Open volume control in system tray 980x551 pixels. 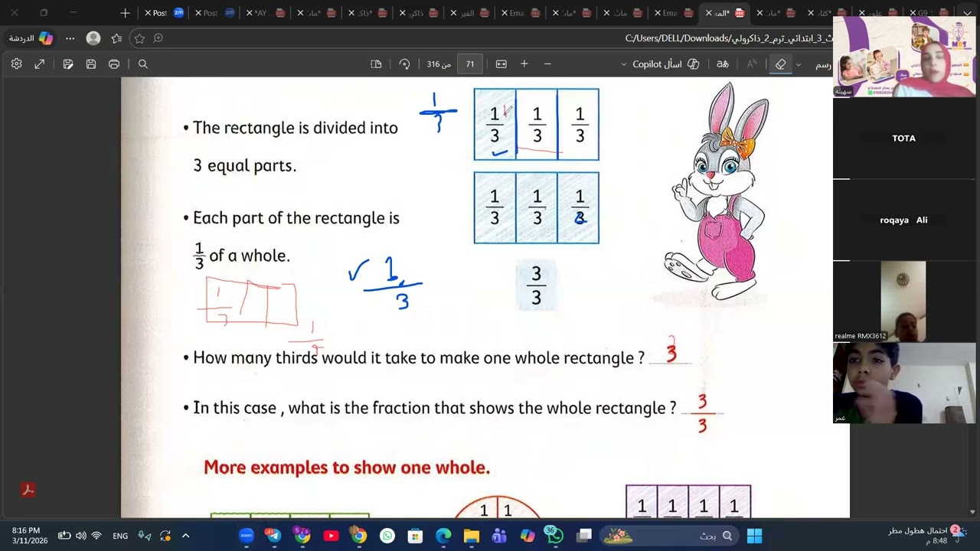(80, 536)
